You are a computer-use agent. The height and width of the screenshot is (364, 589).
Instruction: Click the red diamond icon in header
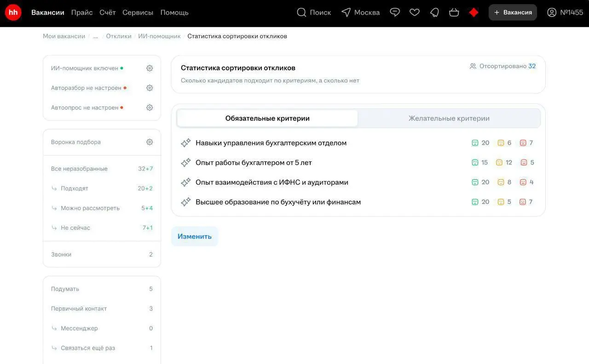(474, 12)
